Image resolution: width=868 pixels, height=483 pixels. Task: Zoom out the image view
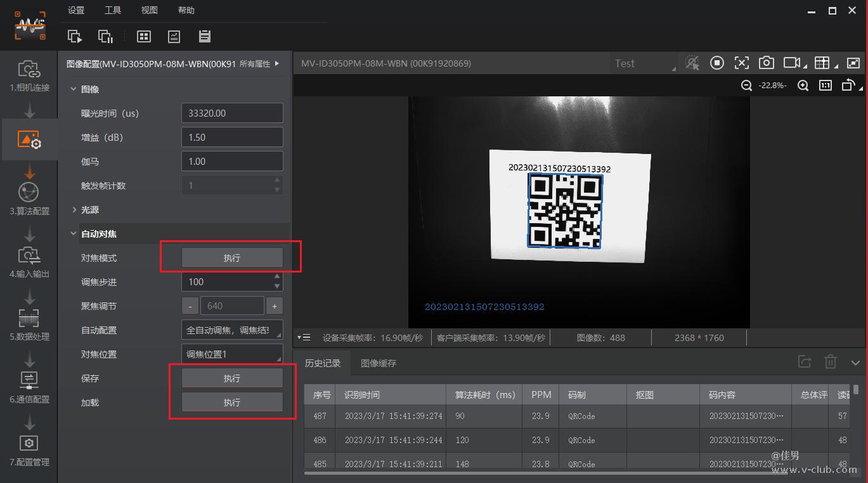click(747, 86)
